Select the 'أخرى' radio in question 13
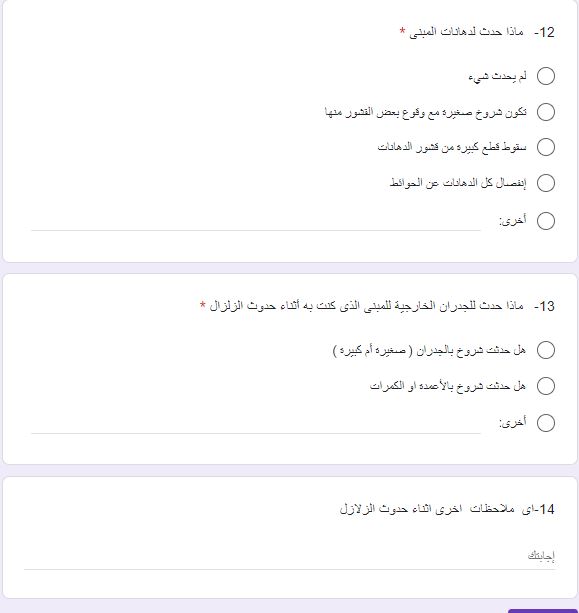The image size is (579, 613). (546, 423)
